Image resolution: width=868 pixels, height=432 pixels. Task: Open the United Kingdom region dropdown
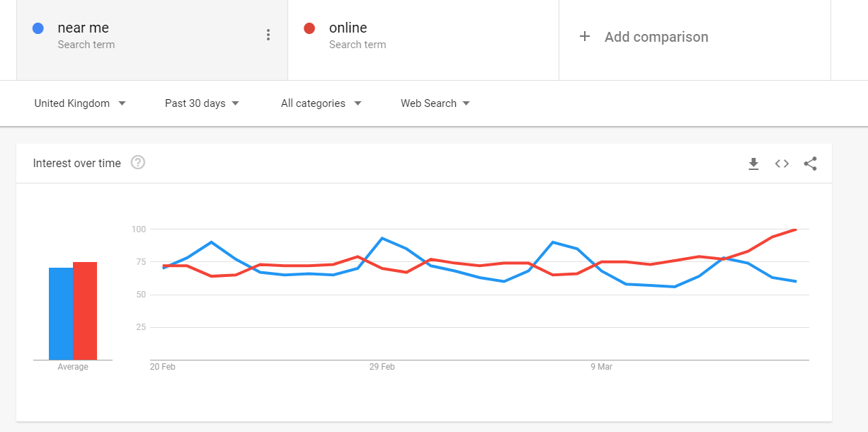click(x=80, y=103)
